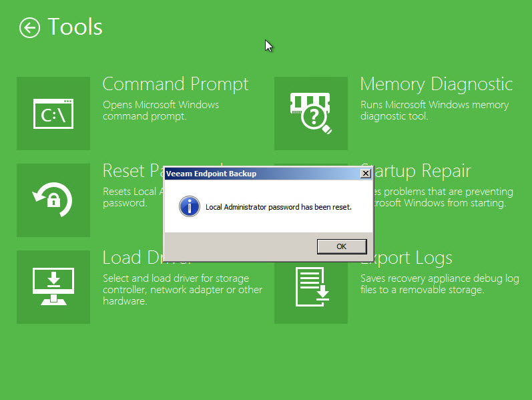Close the Veeam Endpoint Backup dialog
This screenshot has height=400, width=532.
tap(365, 174)
